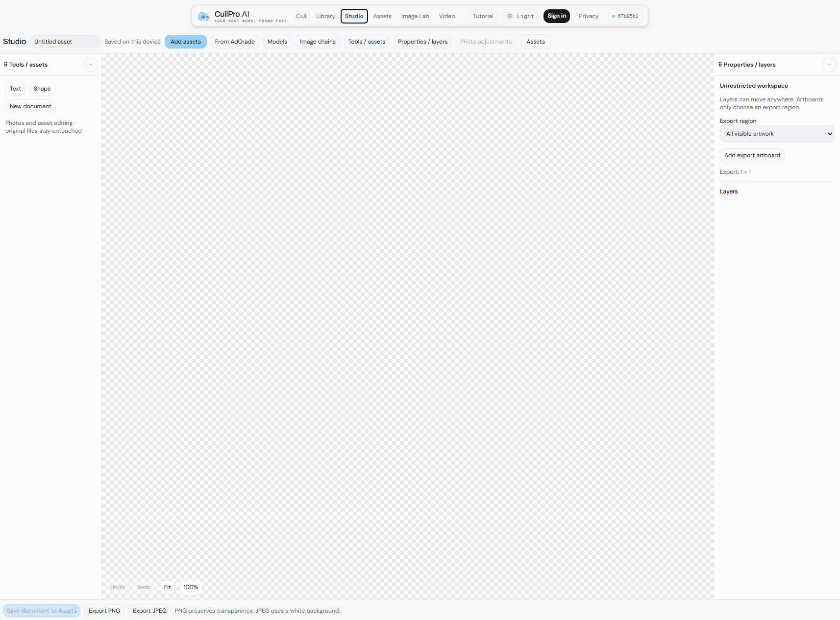Open the Export region dropdown
This screenshot has height=620, width=840.
point(777,134)
